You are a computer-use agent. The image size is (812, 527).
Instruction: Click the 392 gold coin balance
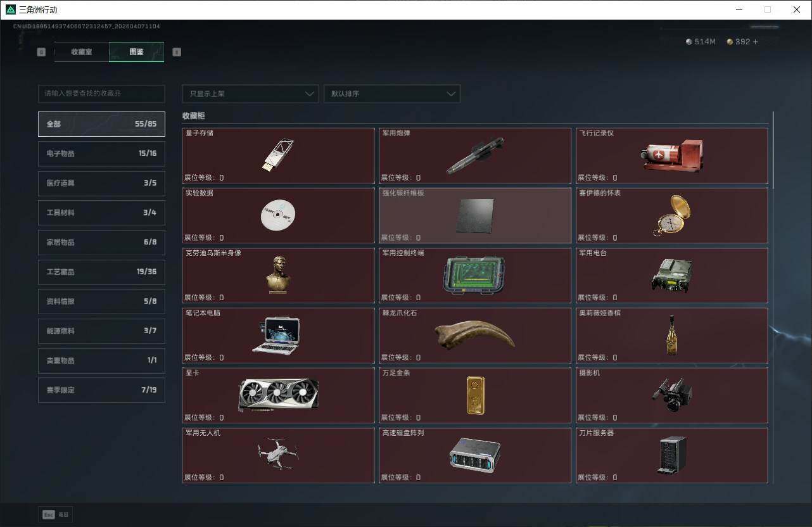739,42
